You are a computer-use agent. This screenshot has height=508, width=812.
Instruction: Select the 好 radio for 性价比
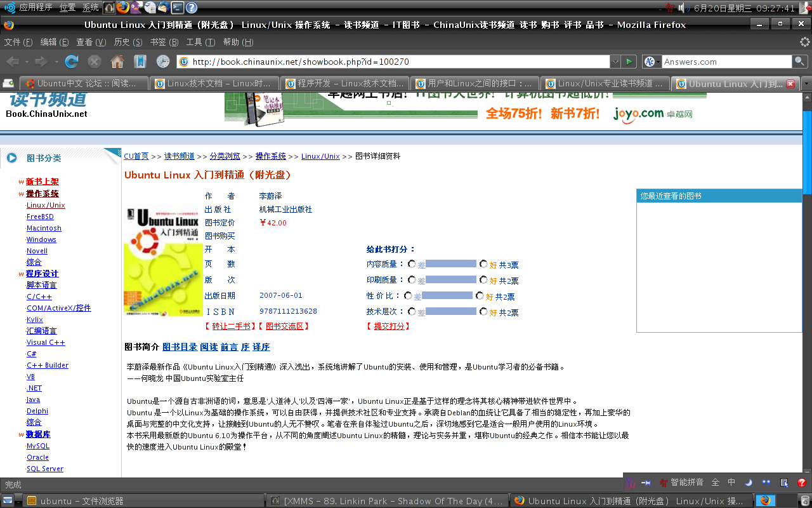point(480,296)
